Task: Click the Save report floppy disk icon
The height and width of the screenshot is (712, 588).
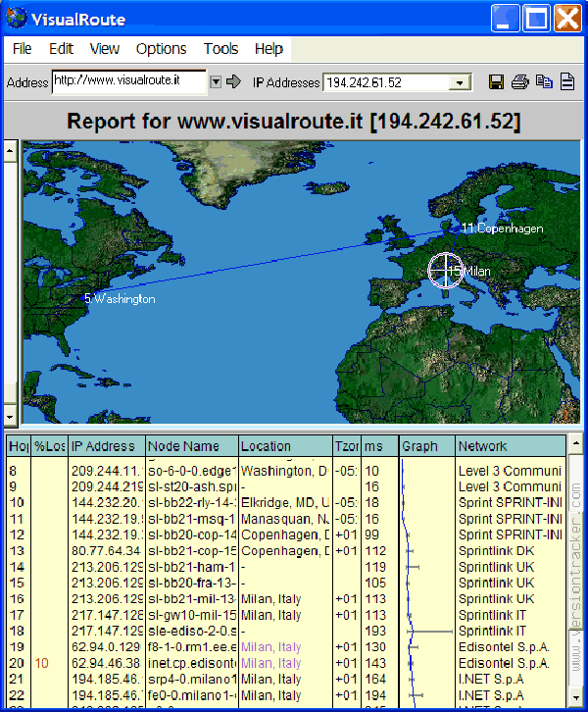Action: tap(497, 81)
